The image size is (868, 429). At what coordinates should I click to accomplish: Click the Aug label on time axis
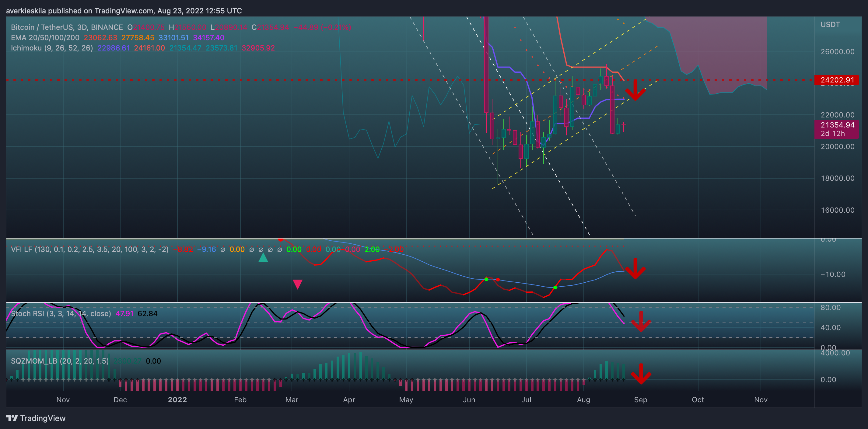[583, 400]
